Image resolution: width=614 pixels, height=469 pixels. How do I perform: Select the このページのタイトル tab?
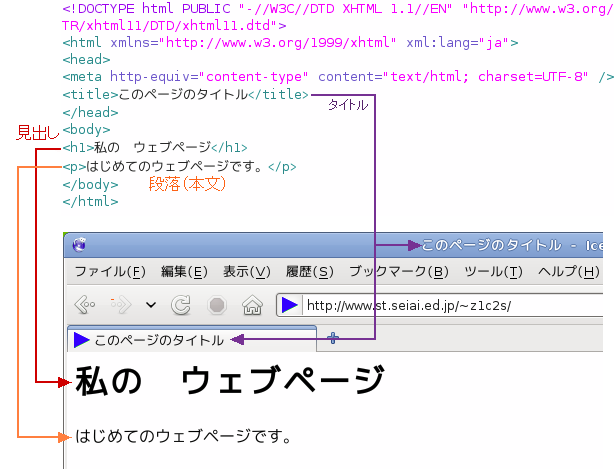coord(158,340)
